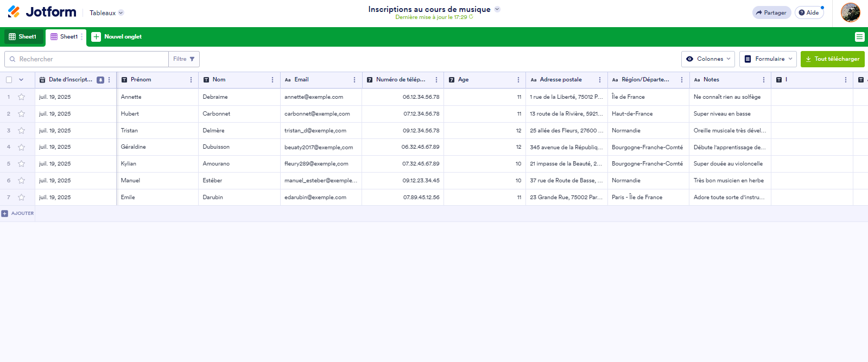Screen dimensions: 868x362
Task: Star row 7 Emile
Action: click(21, 198)
